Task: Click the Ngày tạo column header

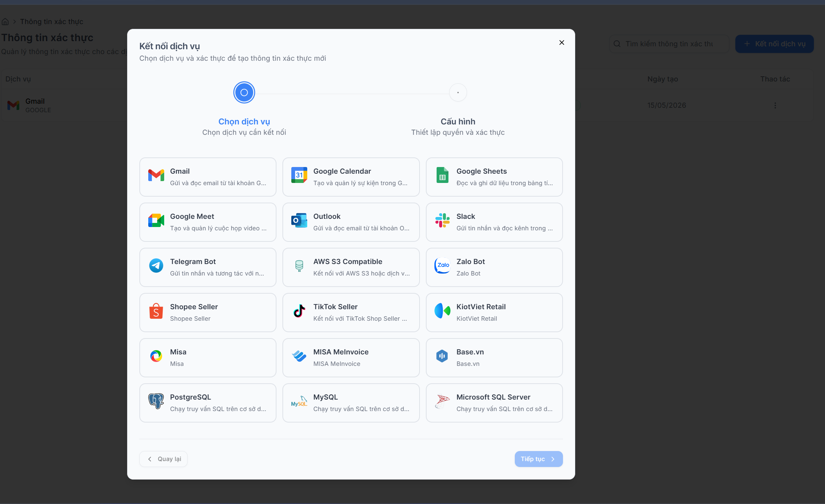Action: coord(662,79)
